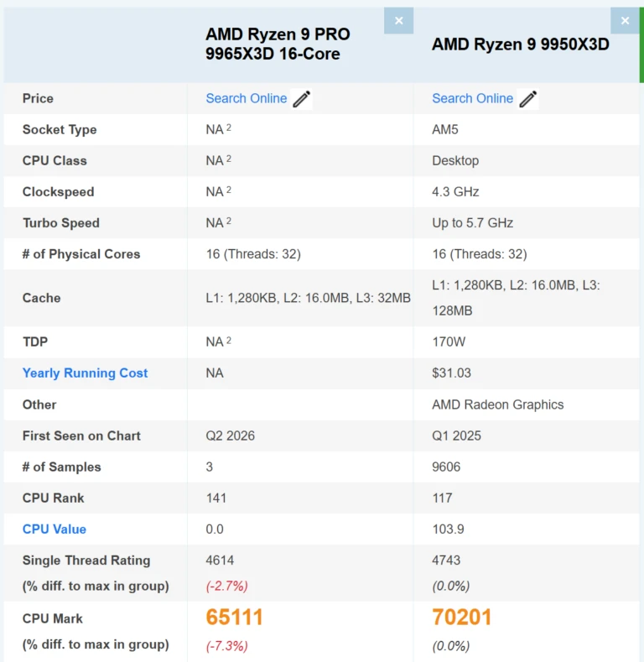
Task: Click the (-2.7%) single thread difference
Action: pos(227,586)
